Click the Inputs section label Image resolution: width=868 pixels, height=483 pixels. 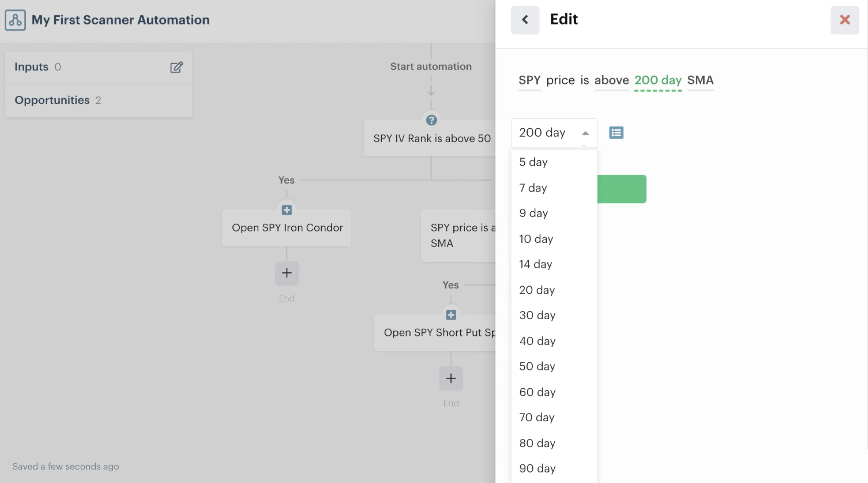31,67
